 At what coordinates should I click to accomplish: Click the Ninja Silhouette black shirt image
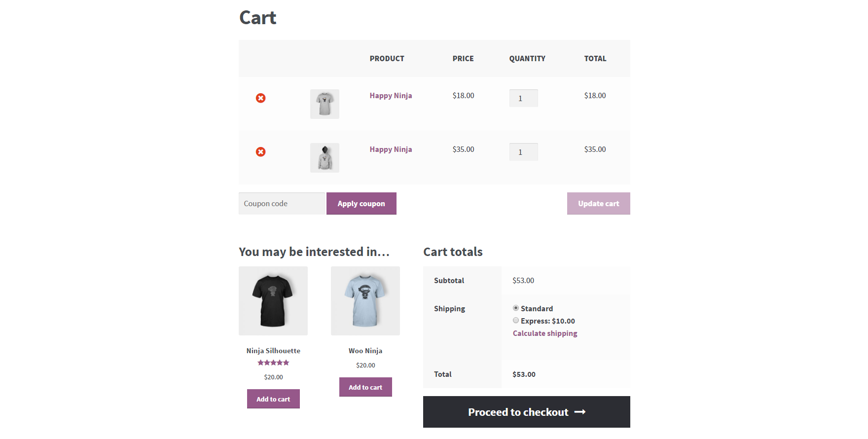click(x=273, y=301)
